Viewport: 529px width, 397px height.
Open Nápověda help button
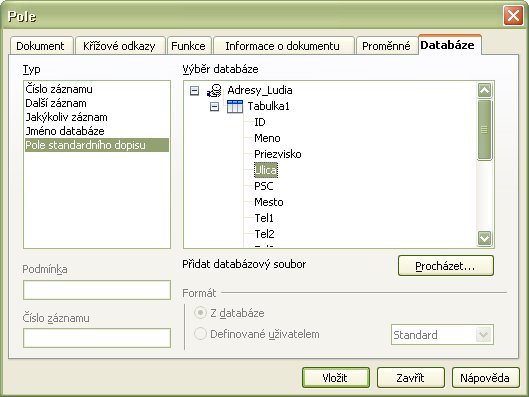tap(485, 378)
